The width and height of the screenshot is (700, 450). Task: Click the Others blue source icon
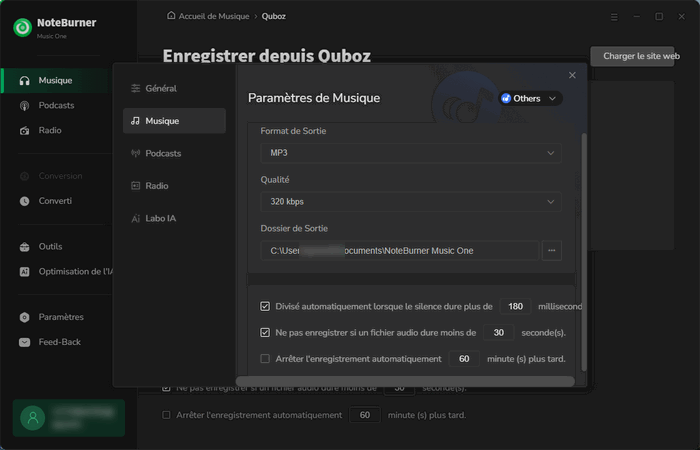tap(506, 98)
